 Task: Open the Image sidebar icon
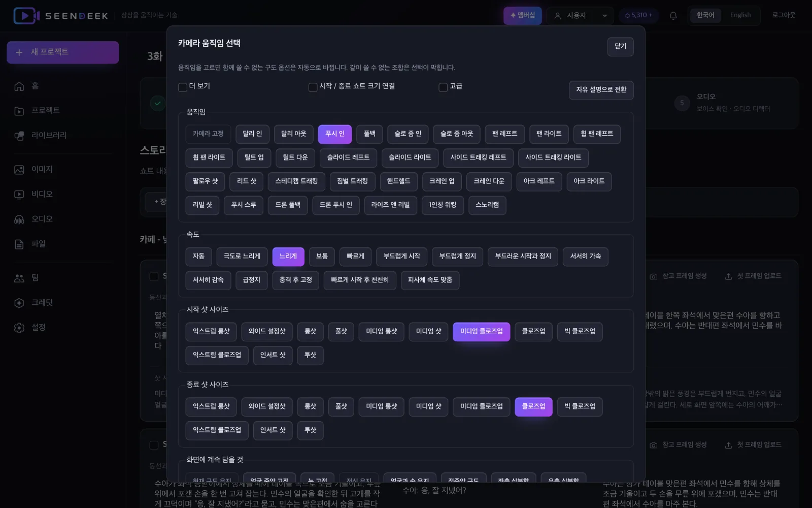(19, 170)
